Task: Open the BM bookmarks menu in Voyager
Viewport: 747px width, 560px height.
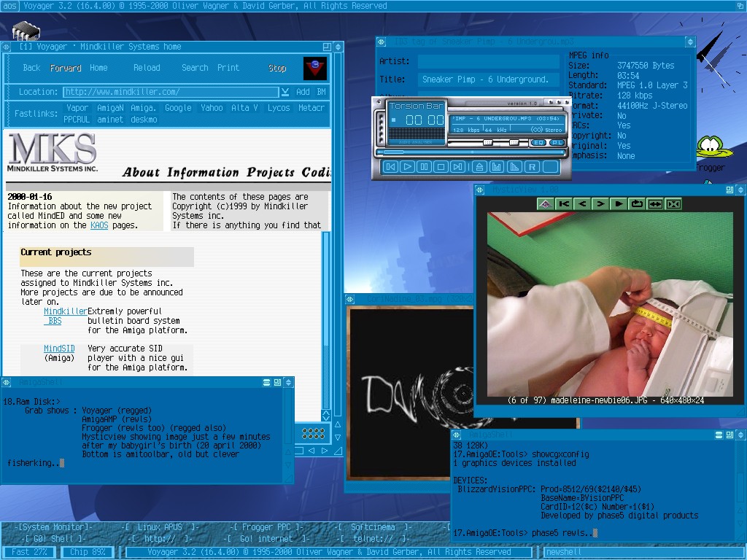Action: [321, 92]
